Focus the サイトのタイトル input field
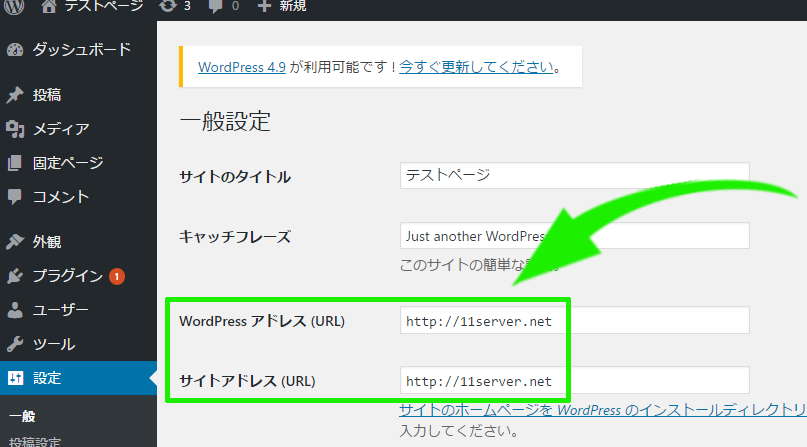This screenshot has height=447, width=807. [x=574, y=175]
